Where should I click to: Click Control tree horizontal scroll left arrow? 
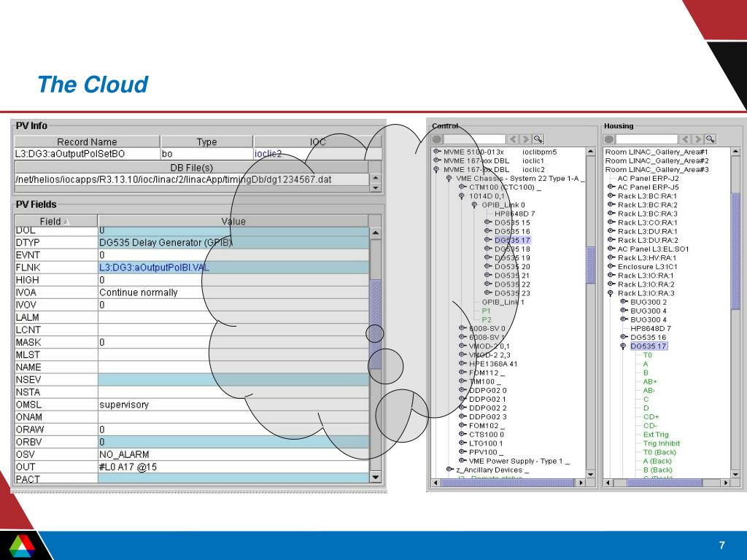[x=436, y=483]
